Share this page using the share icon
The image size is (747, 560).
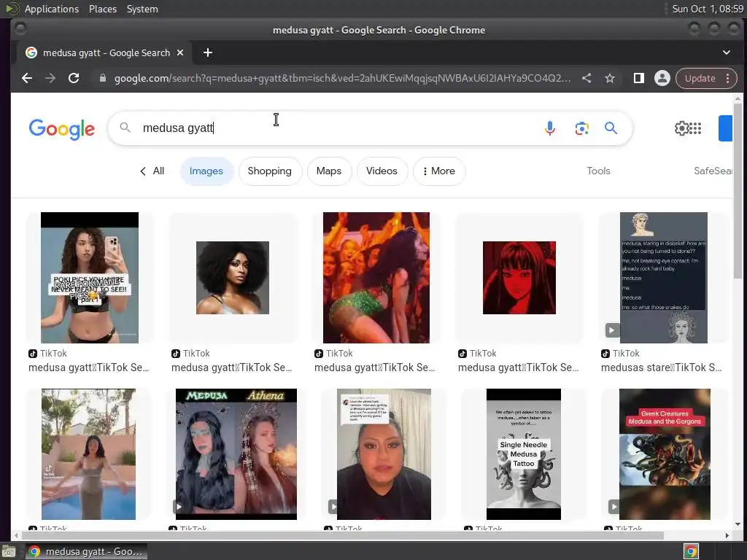coord(587,78)
